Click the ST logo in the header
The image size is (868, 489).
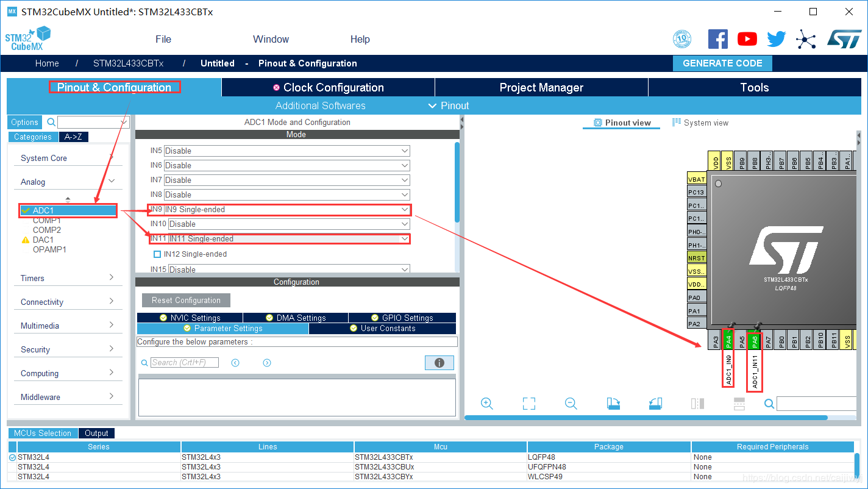coord(844,39)
